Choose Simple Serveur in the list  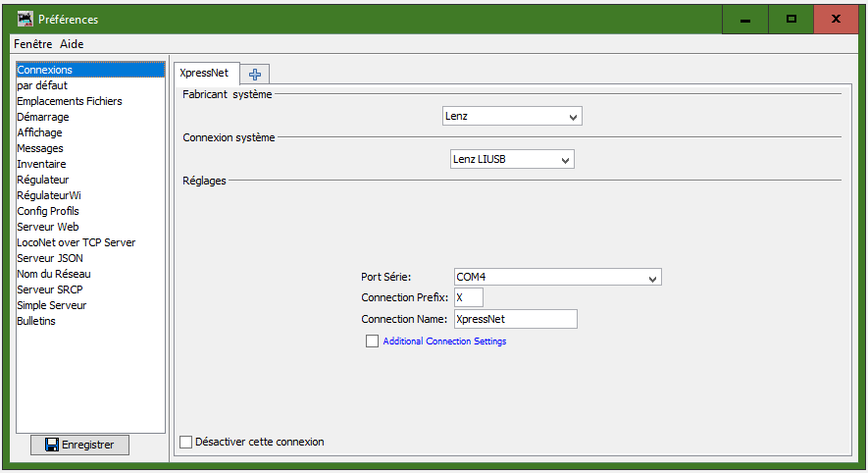[90, 305]
